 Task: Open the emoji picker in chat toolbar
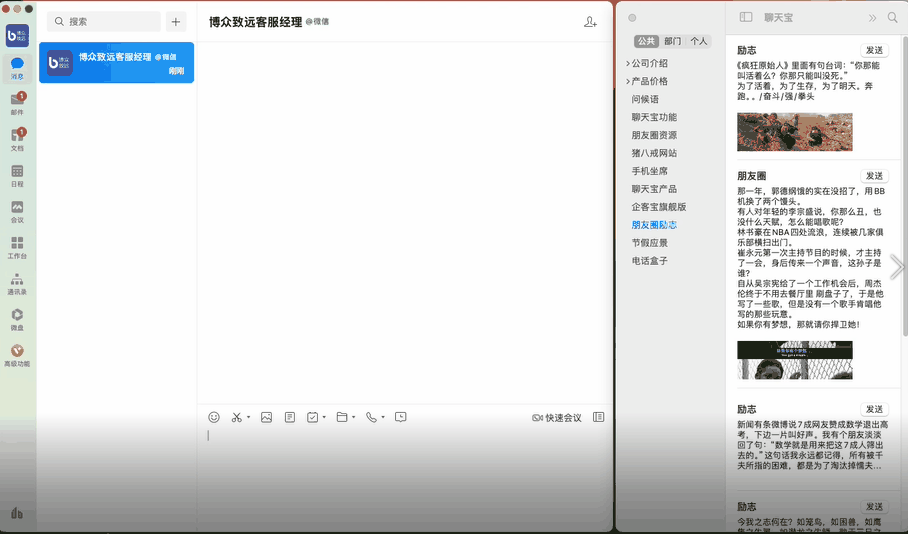(x=214, y=417)
